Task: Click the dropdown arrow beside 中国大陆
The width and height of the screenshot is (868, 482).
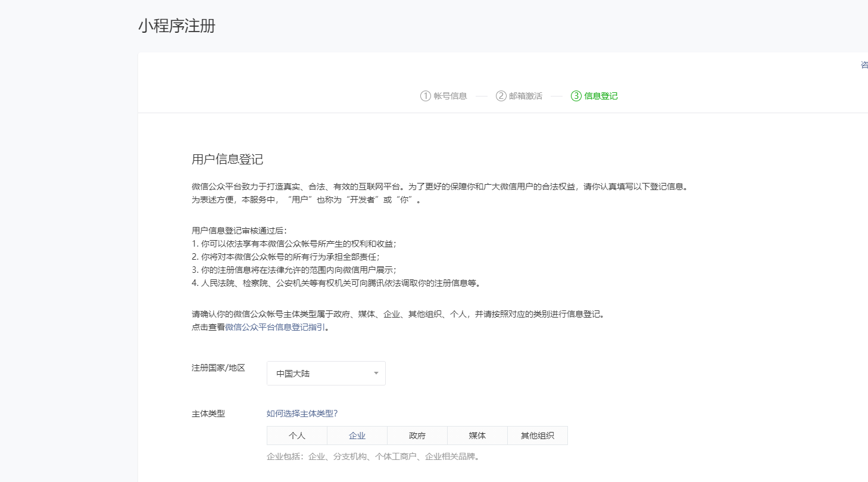Action: [375, 373]
